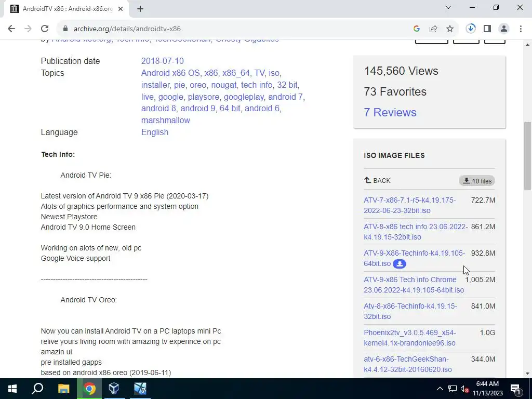Open the googleplay topic link
532x399 pixels.
pyautogui.click(x=244, y=97)
